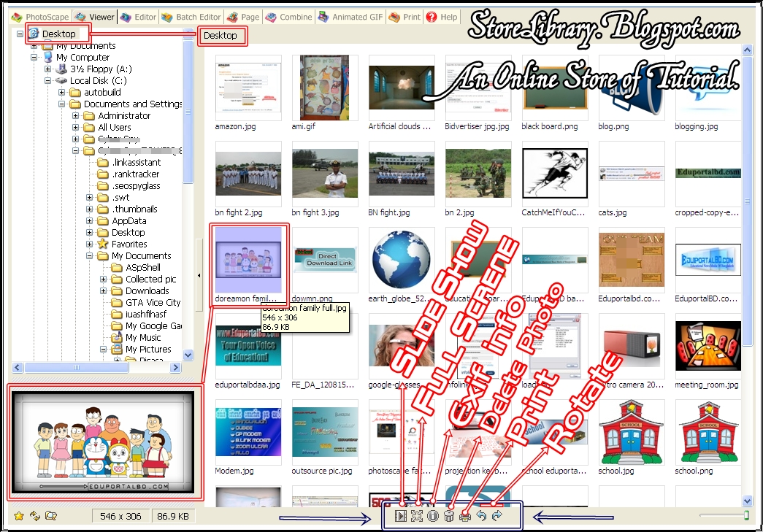Collapse the My Computer tree node
This screenshot has width=763, height=532.
[34, 58]
